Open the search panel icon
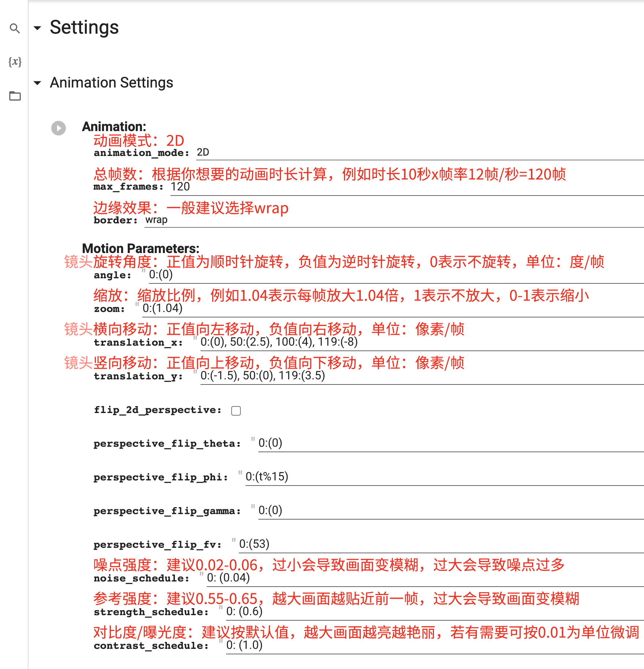Screen dimensions: 644x669 click(x=15, y=28)
